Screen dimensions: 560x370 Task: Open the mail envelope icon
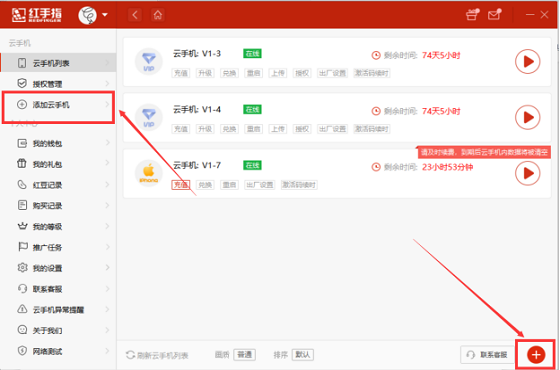click(494, 15)
